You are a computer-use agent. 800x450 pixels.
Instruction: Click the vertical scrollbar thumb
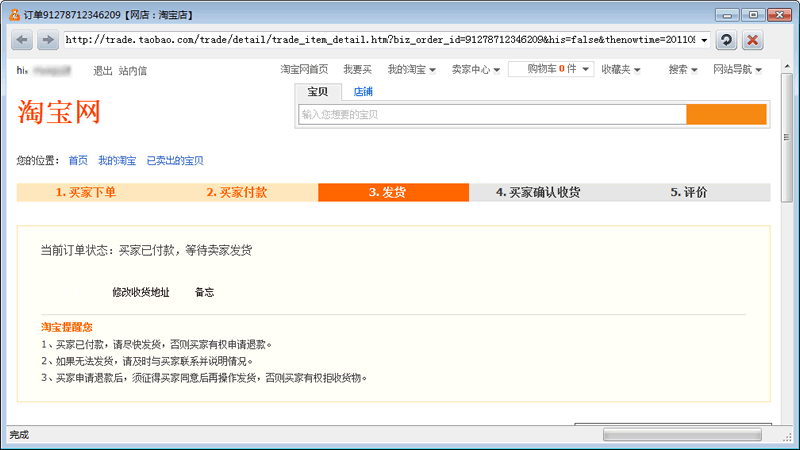pyautogui.click(x=787, y=138)
